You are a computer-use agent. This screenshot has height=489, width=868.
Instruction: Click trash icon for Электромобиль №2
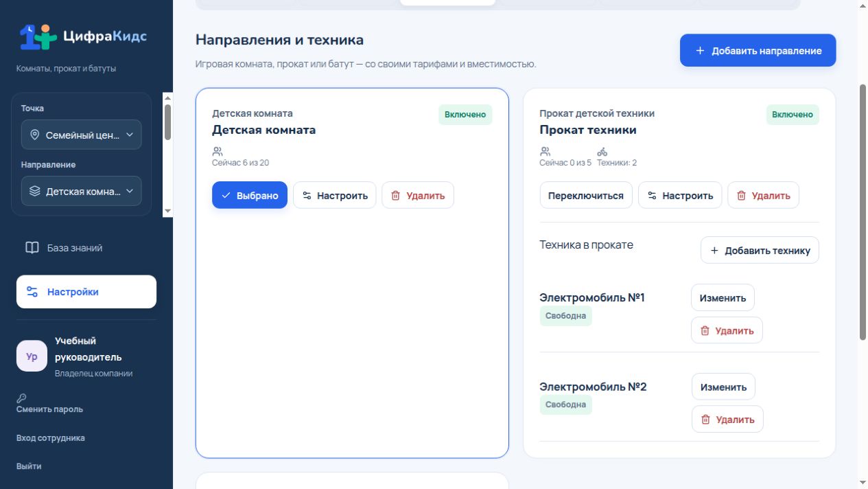(x=705, y=420)
